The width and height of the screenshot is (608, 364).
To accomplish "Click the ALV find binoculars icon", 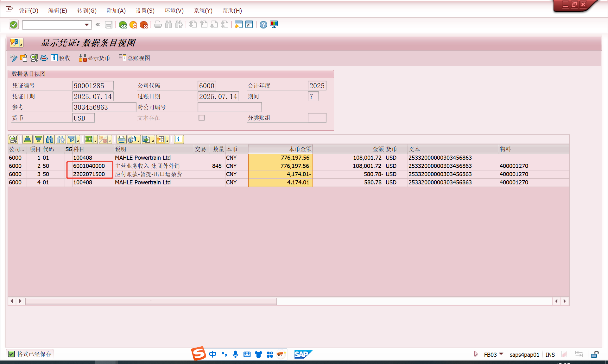I will pyautogui.click(x=49, y=139).
